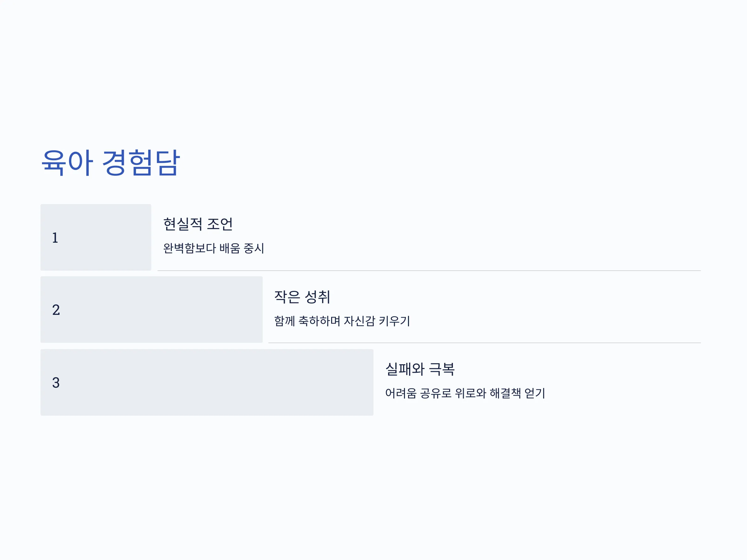Select the gray block numbered 1

point(96,237)
